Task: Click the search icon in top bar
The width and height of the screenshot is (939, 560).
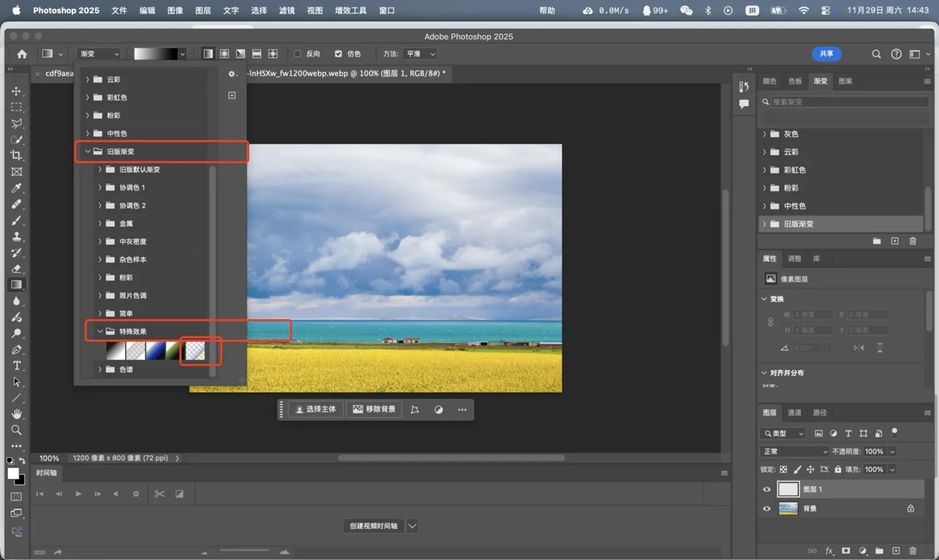Action: [x=876, y=54]
